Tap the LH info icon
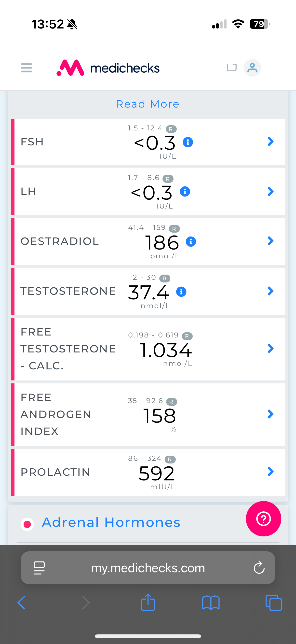296x644 pixels. [x=185, y=192]
